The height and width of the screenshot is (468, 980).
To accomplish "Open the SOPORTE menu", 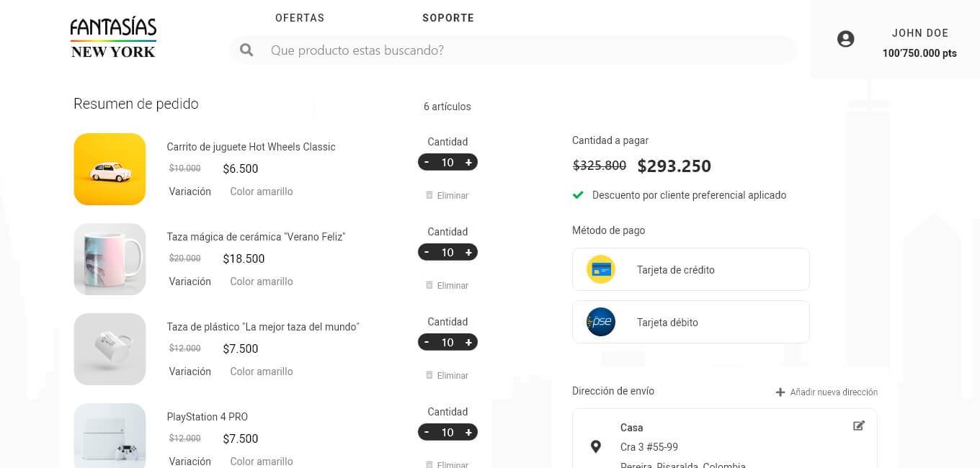I will click(448, 18).
